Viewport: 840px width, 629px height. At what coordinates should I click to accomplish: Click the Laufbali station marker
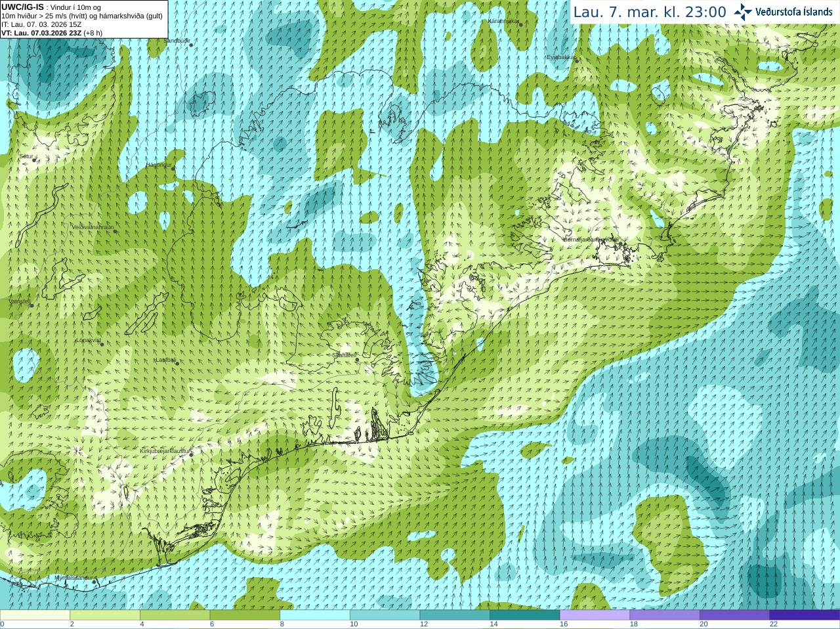tap(177, 363)
